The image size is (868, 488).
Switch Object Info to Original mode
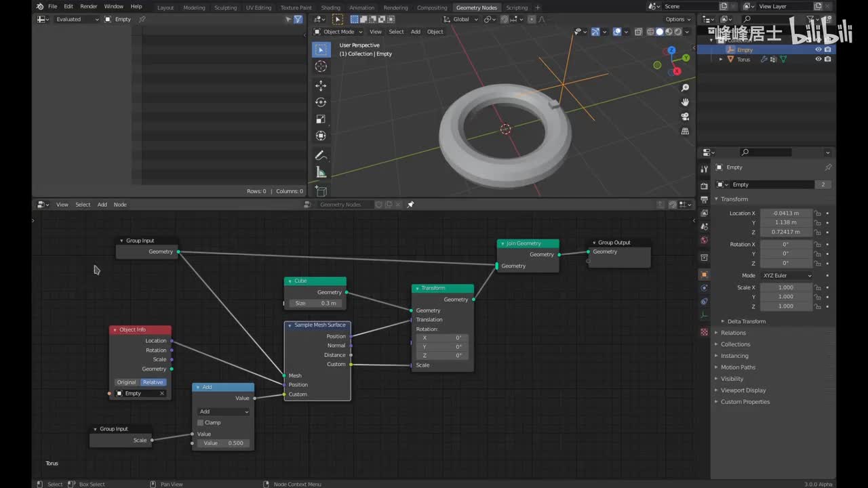click(x=126, y=382)
